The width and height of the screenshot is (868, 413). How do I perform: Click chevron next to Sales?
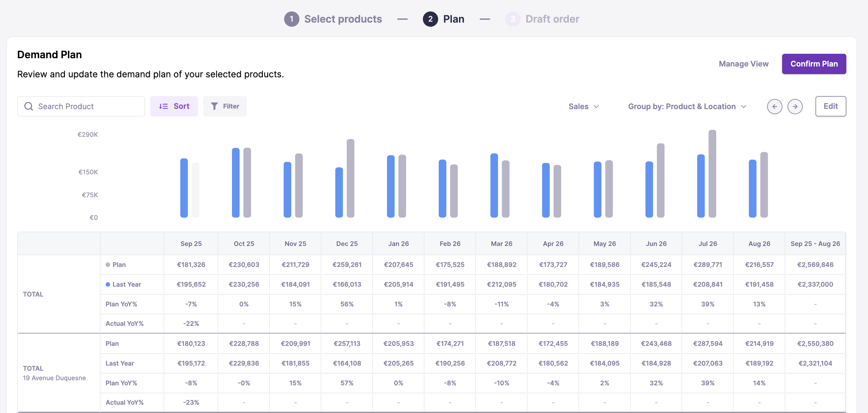(x=596, y=107)
